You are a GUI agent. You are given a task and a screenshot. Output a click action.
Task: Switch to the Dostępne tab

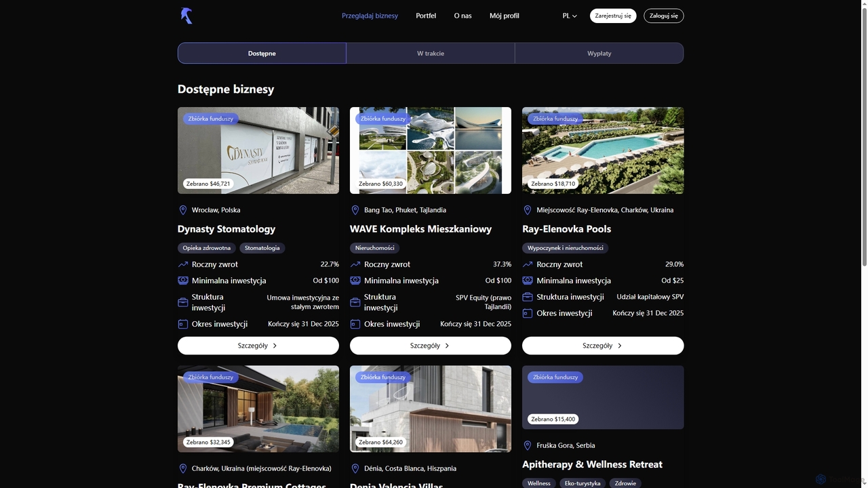pyautogui.click(x=262, y=53)
